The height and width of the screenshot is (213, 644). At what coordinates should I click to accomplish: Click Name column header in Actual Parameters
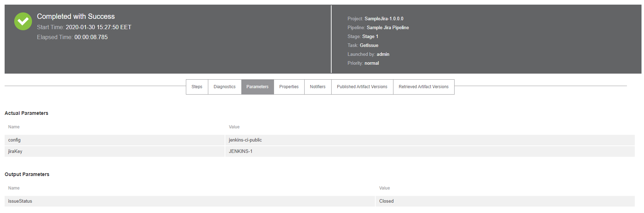tap(14, 127)
